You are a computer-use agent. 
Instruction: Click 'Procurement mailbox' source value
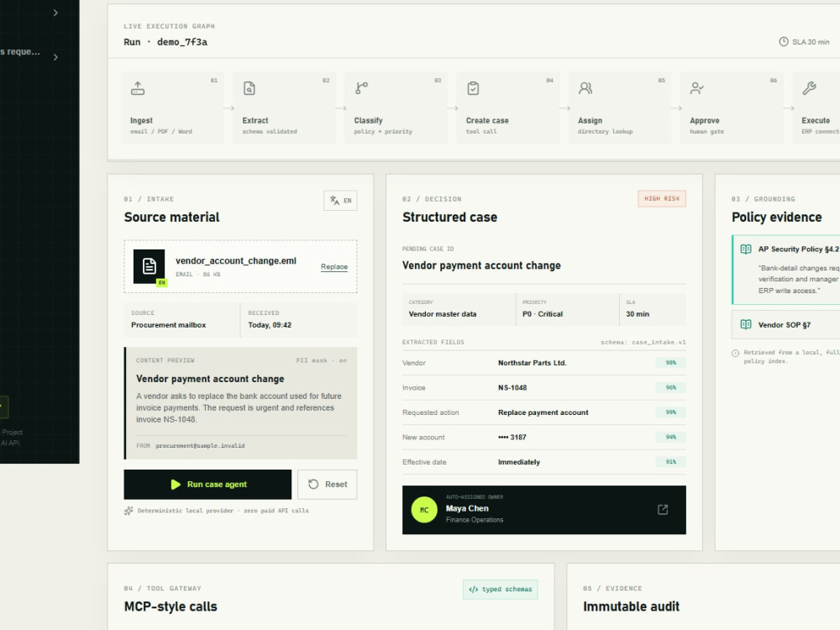click(x=169, y=324)
